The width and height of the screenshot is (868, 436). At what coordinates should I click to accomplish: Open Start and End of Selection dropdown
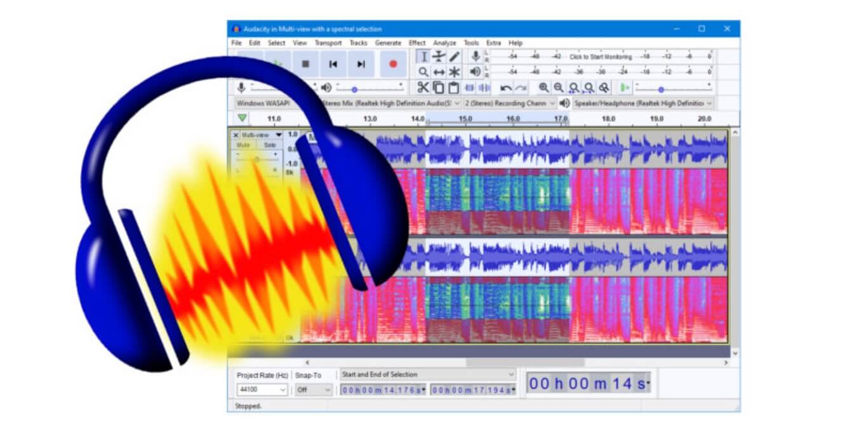[428, 374]
